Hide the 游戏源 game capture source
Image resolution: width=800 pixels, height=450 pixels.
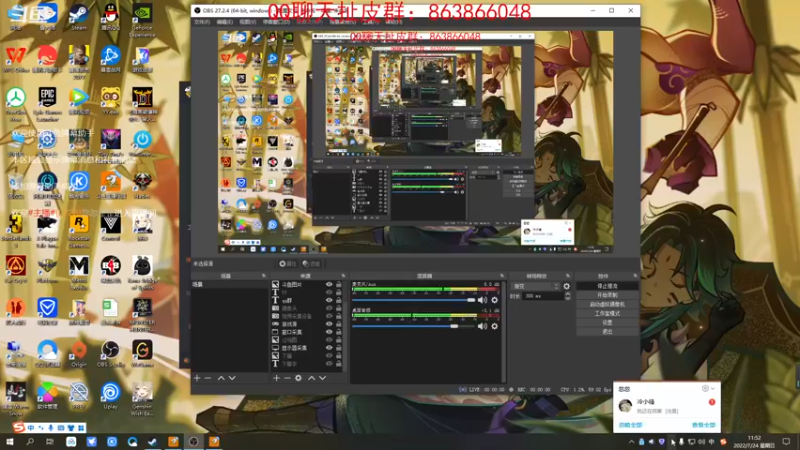(x=329, y=324)
